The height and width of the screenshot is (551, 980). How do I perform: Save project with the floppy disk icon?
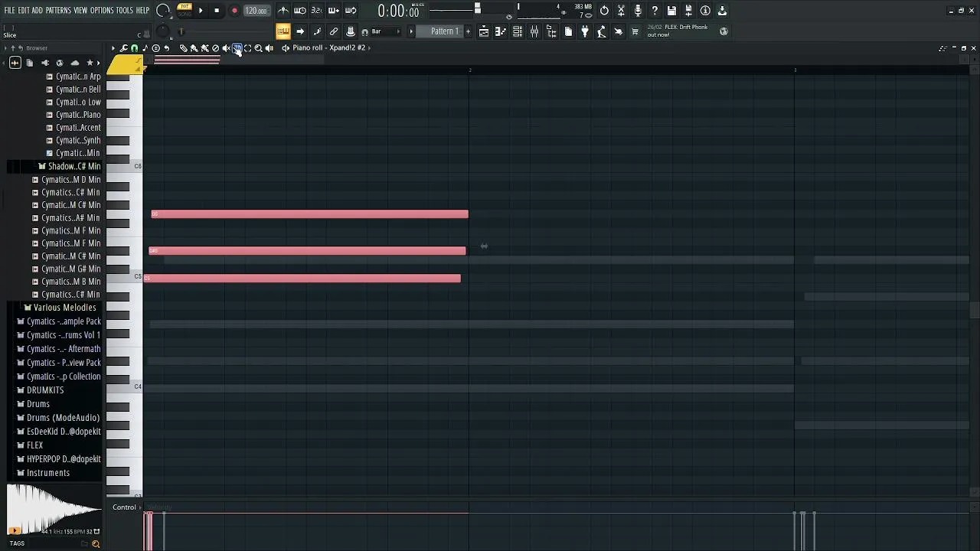(671, 11)
